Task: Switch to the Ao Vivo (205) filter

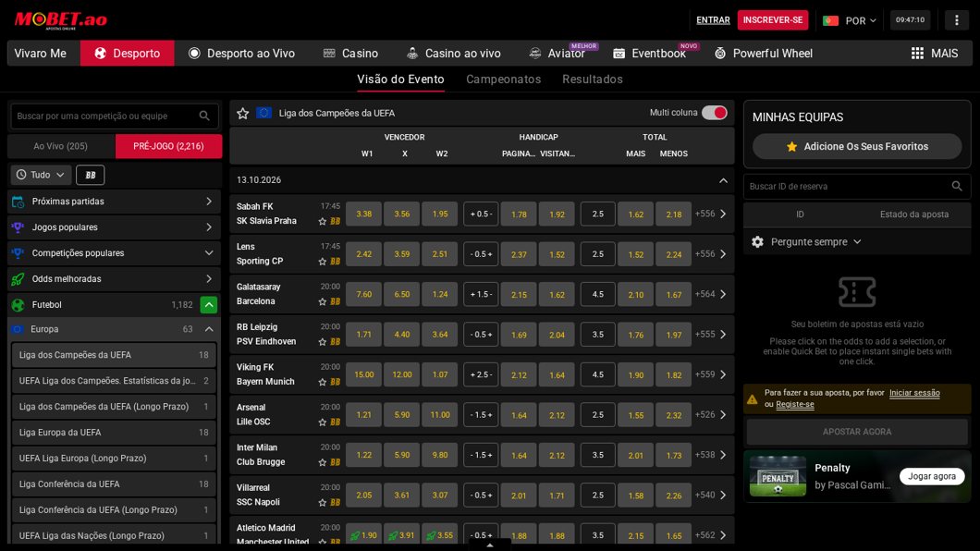Action: pyautogui.click(x=61, y=146)
